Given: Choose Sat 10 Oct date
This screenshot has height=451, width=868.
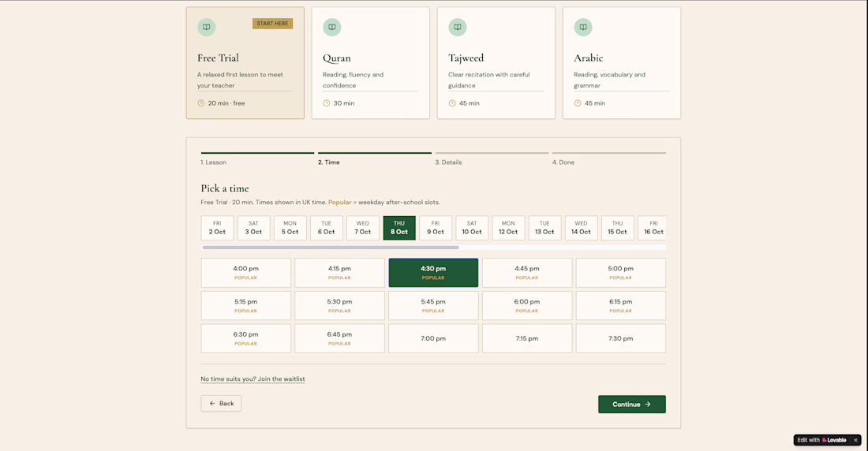Looking at the screenshot, I should [x=472, y=228].
